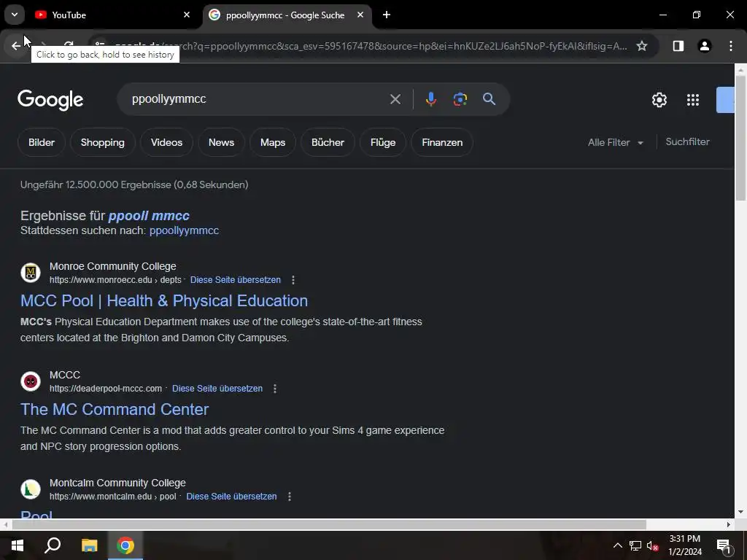Open Google quick settings gear

(x=659, y=99)
